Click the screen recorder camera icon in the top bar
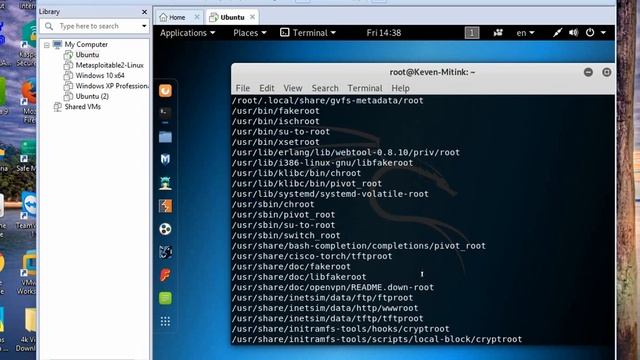Screen dimensions: 640x360 pos(498,33)
